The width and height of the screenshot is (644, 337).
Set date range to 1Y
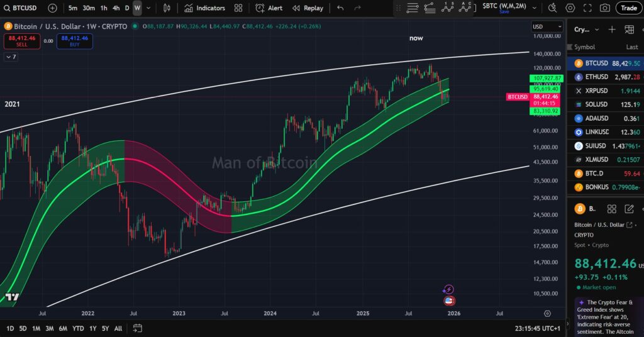click(93, 328)
